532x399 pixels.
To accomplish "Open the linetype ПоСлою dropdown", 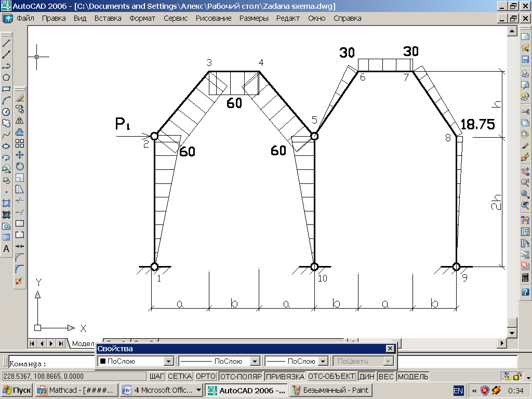I will click(x=255, y=362).
